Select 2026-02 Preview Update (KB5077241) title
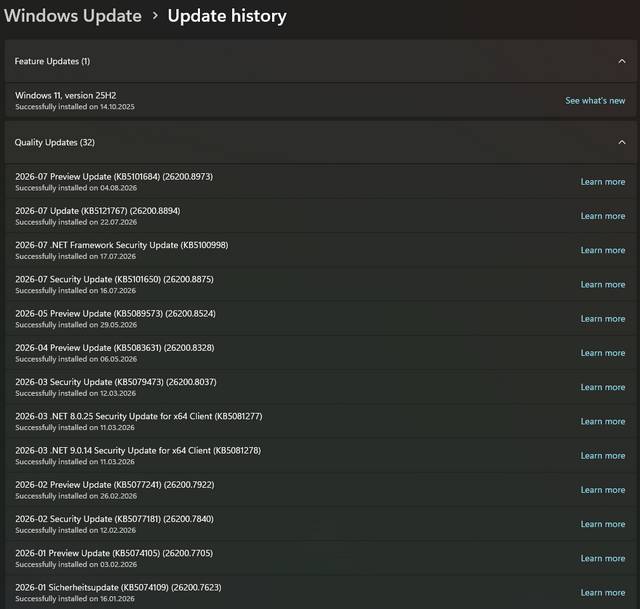Screen dimensions: 640x609 tap(115, 485)
